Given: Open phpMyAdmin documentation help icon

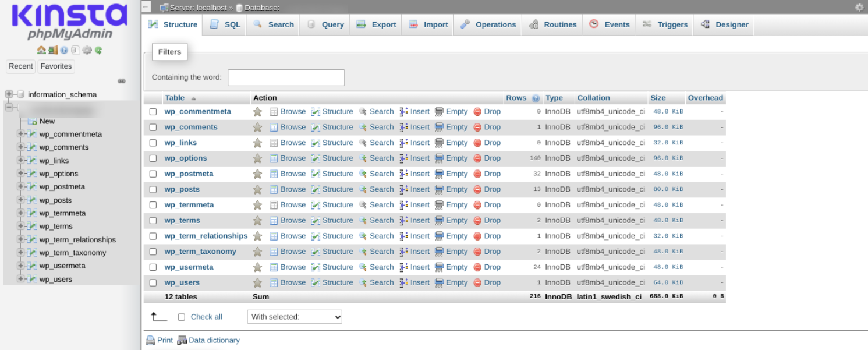Looking at the screenshot, I should (x=64, y=50).
